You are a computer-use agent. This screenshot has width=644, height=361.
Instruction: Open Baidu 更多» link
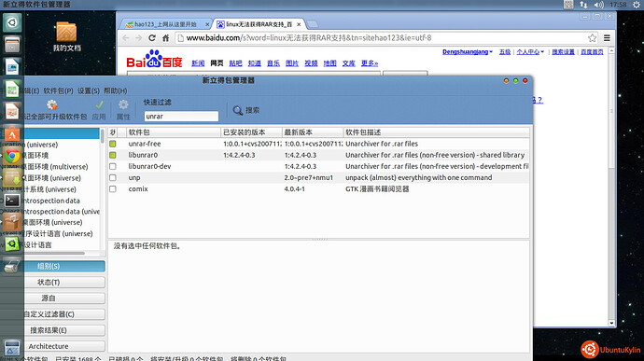(370, 63)
